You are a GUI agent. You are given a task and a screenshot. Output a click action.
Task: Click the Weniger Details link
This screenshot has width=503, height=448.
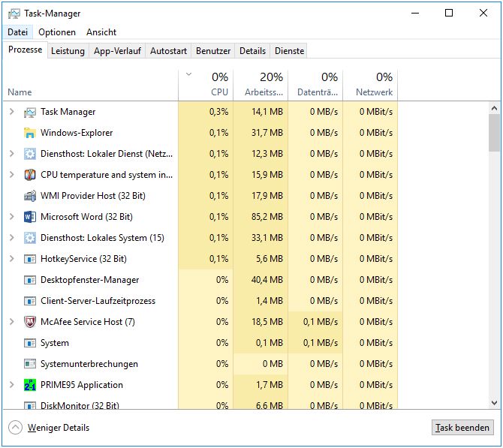click(x=59, y=428)
